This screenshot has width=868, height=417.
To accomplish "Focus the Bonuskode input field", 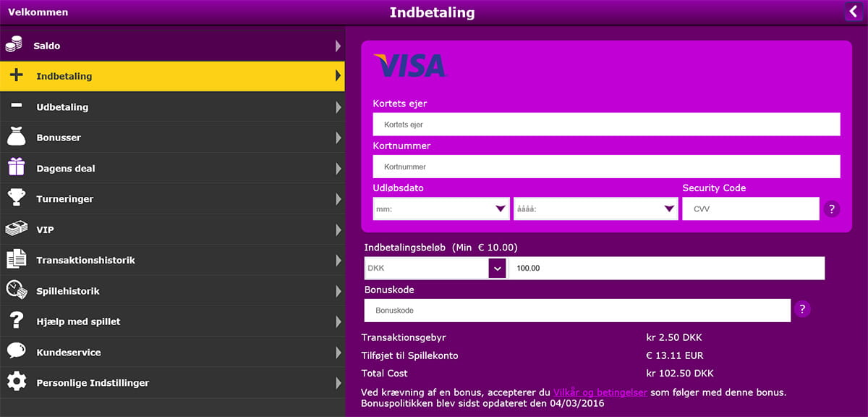I will [x=577, y=310].
